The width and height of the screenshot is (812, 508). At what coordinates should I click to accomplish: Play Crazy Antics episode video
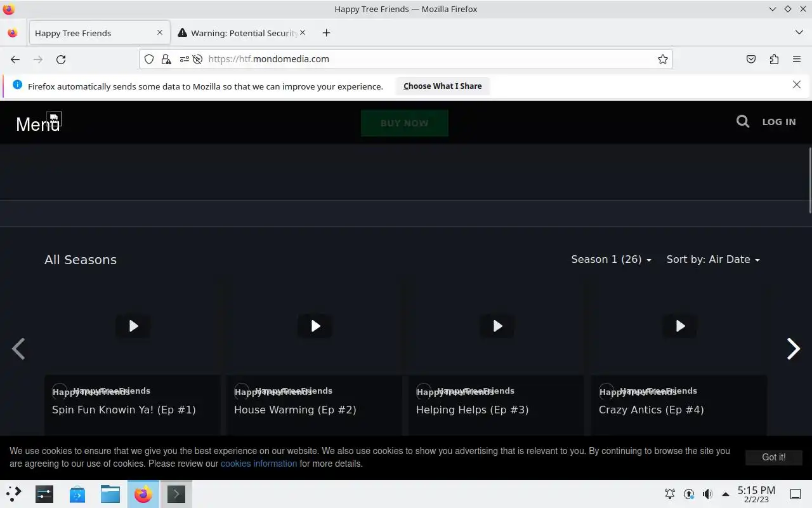(680, 326)
